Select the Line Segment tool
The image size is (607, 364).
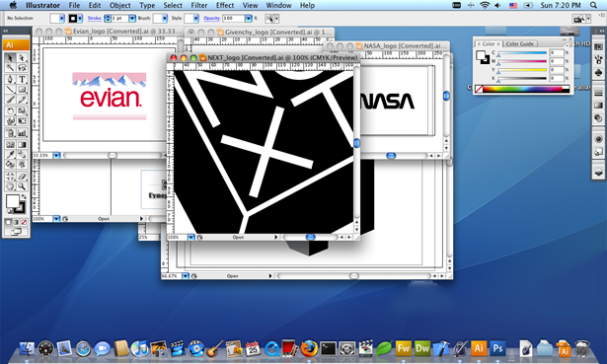coord(10,90)
